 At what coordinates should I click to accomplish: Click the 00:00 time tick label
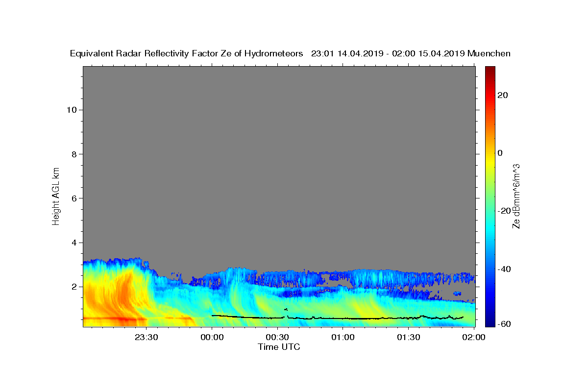coord(212,337)
